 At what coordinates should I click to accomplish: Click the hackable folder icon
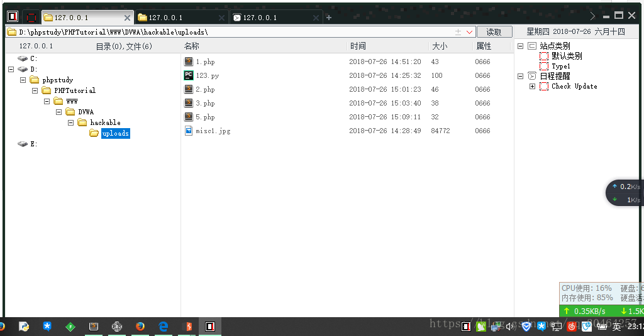coord(82,122)
